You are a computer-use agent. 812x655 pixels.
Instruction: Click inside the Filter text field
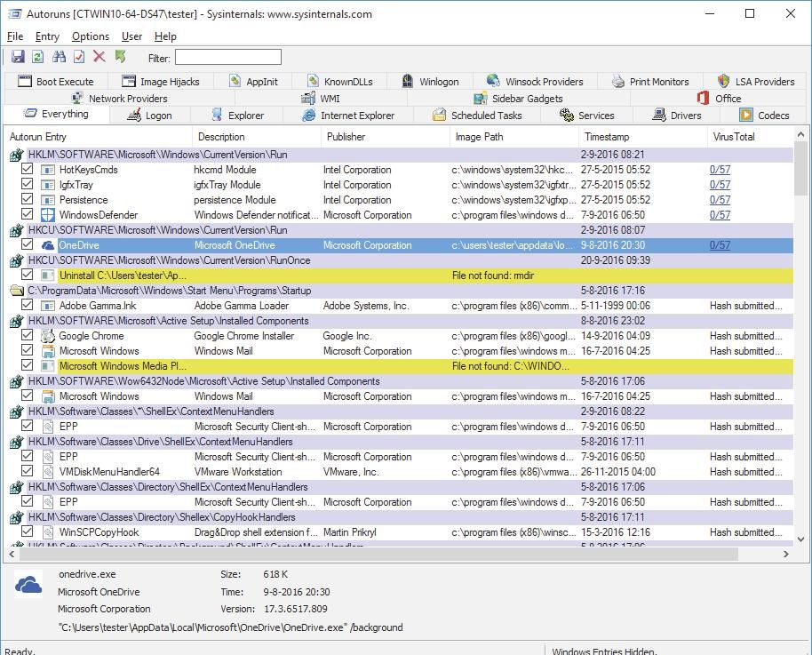click(x=227, y=58)
